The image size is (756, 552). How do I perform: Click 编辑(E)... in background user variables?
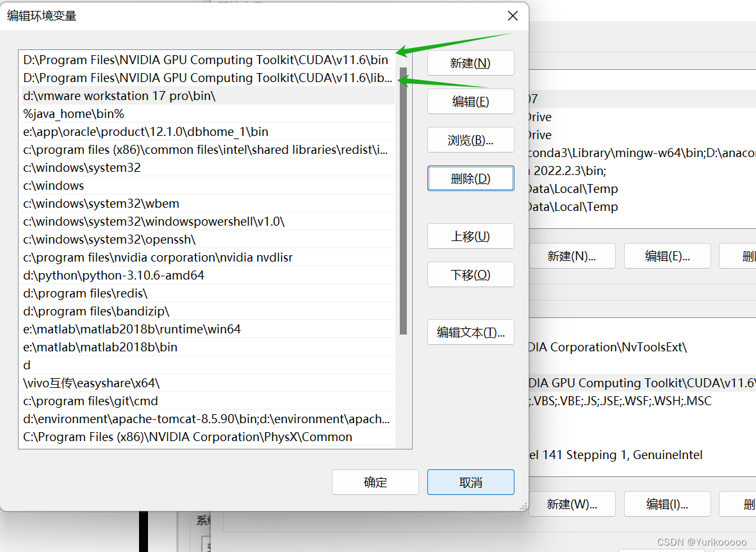click(x=668, y=256)
